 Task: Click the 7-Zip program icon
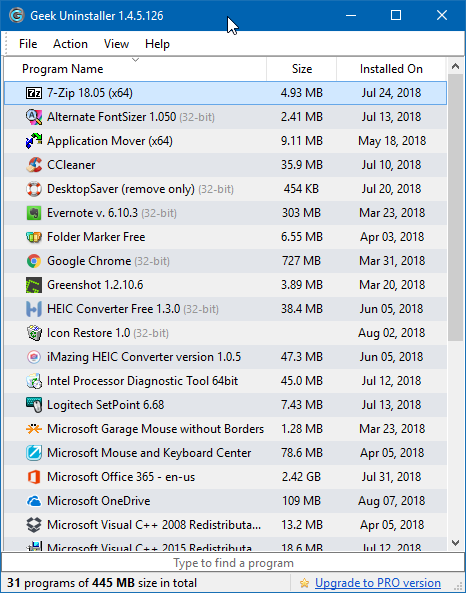coord(34,93)
